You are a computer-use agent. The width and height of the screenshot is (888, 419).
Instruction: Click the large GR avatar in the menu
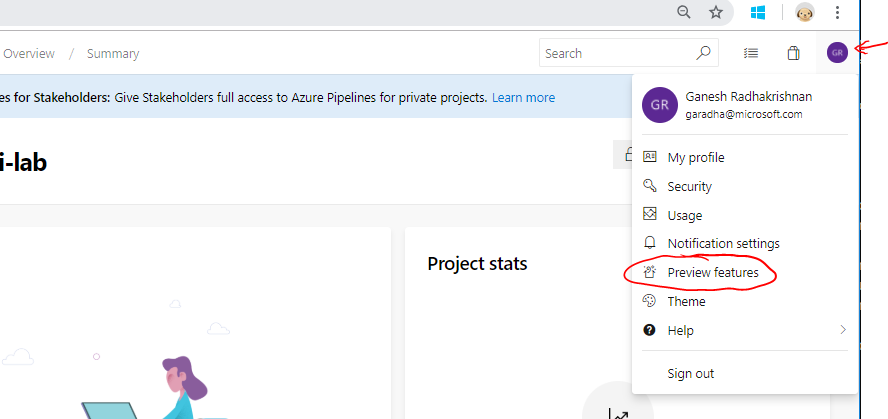coord(660,105)
